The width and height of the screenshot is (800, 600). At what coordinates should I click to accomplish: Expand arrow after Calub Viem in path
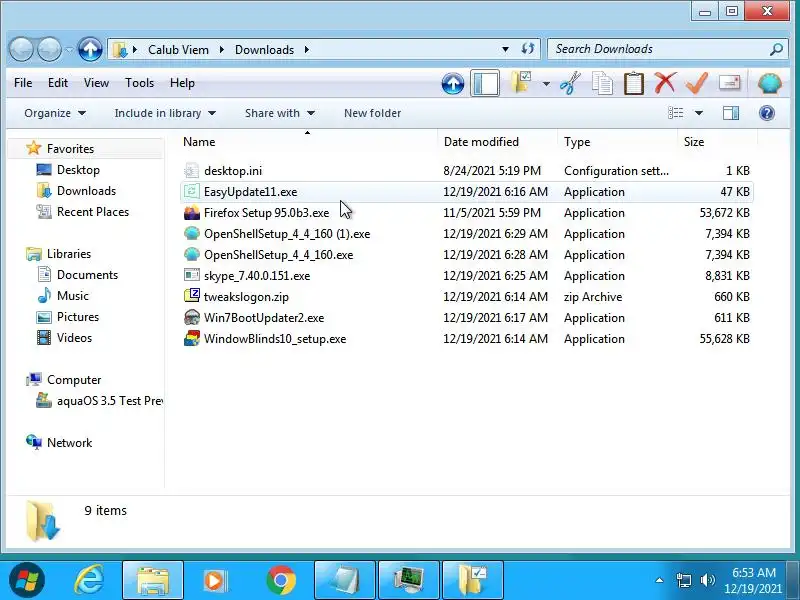[221, 49]
